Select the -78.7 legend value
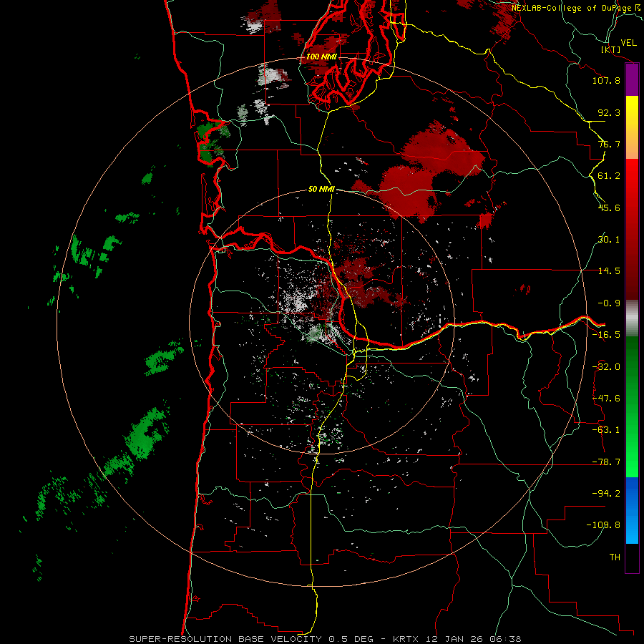The image size is (644, 644). click(606, 462)
